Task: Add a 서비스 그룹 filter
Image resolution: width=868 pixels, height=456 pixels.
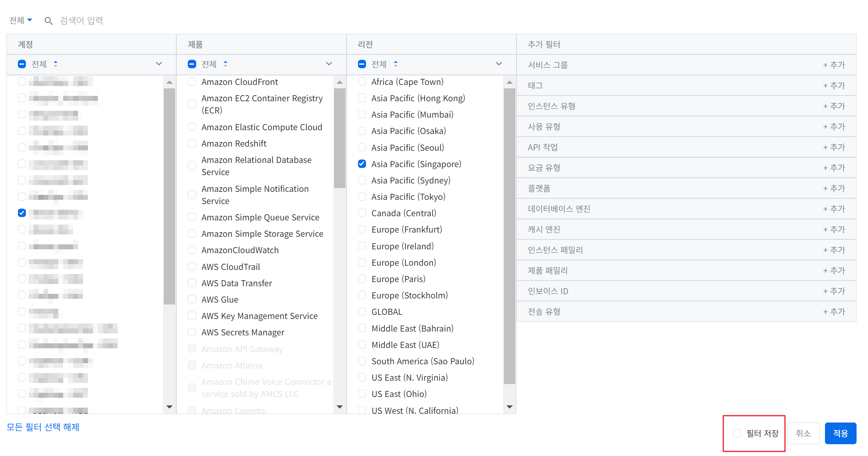Action: point(834,65)
